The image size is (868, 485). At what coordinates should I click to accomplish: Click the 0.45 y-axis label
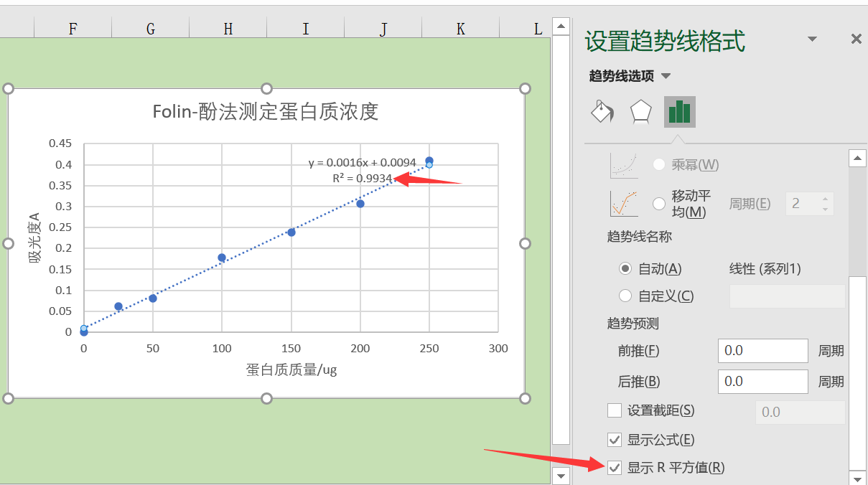(x=60, y=143)
